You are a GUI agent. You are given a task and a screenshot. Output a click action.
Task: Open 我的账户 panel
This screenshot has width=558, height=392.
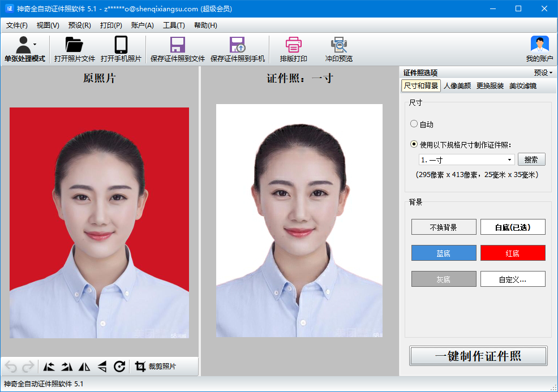[x=539, y=48]
